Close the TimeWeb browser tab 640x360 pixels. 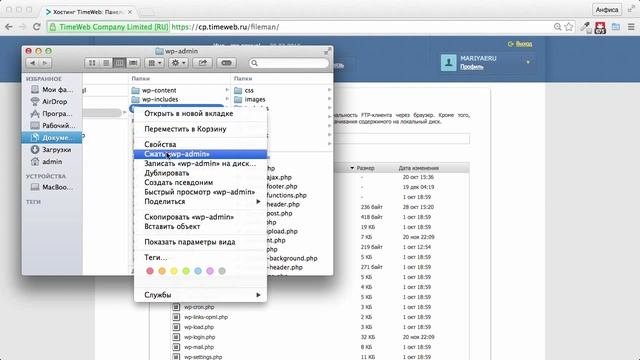click(130, 12)
